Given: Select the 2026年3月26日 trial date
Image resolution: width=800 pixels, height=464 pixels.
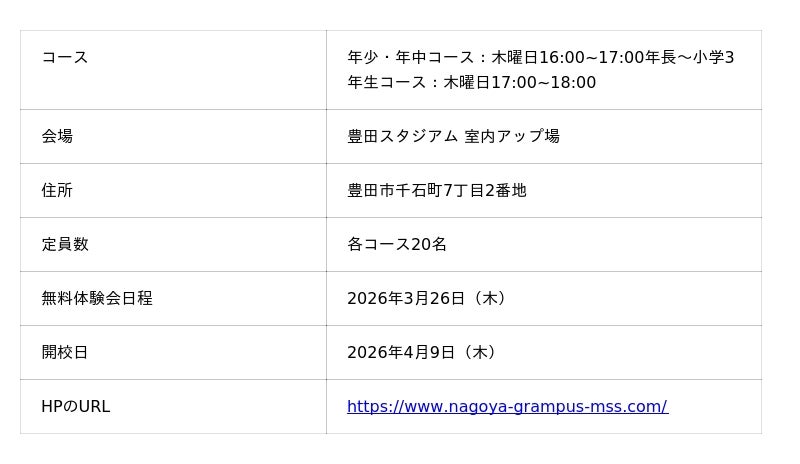Looking at the screenshot, I should pos(406,299).
